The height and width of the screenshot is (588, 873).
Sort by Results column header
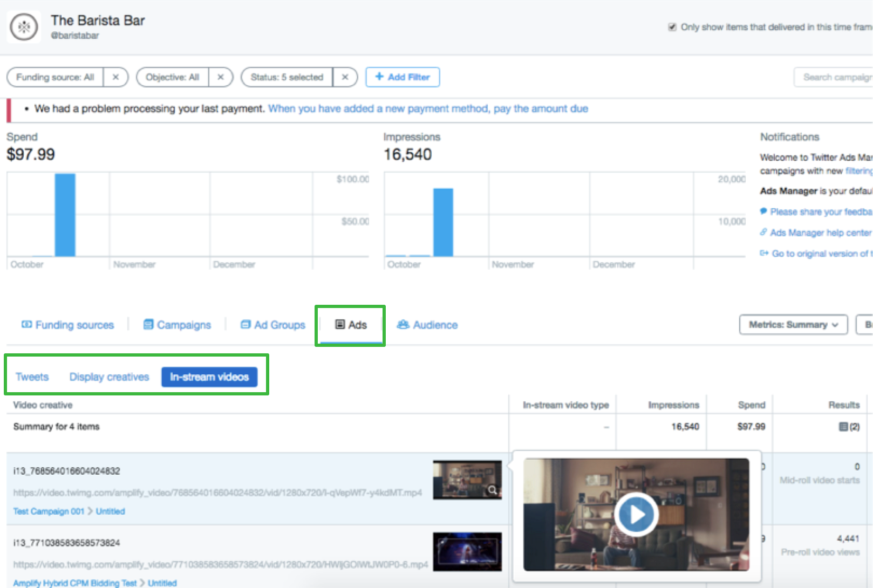[844, 405]
